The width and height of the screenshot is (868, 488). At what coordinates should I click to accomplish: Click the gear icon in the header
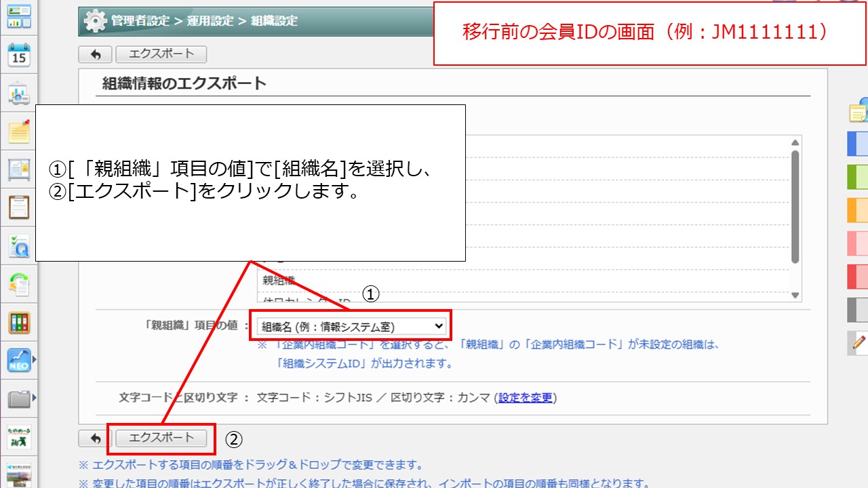[95, 21]
